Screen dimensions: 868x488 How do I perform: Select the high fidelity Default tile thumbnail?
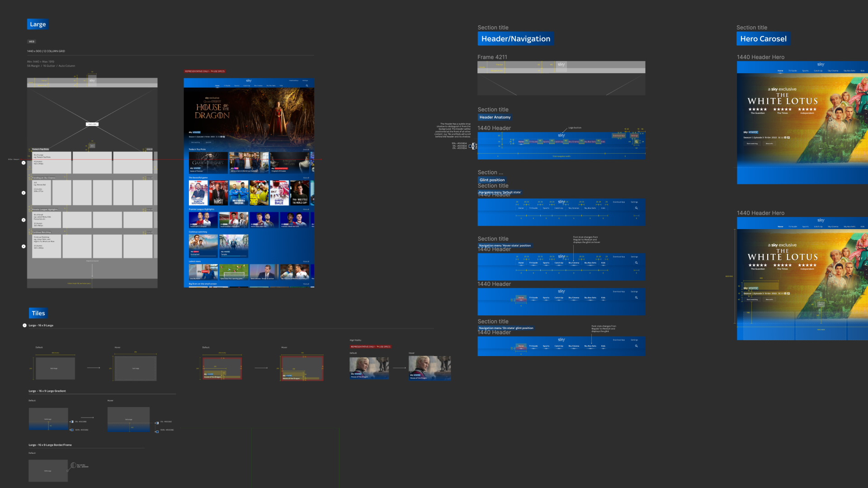[369, 368]
